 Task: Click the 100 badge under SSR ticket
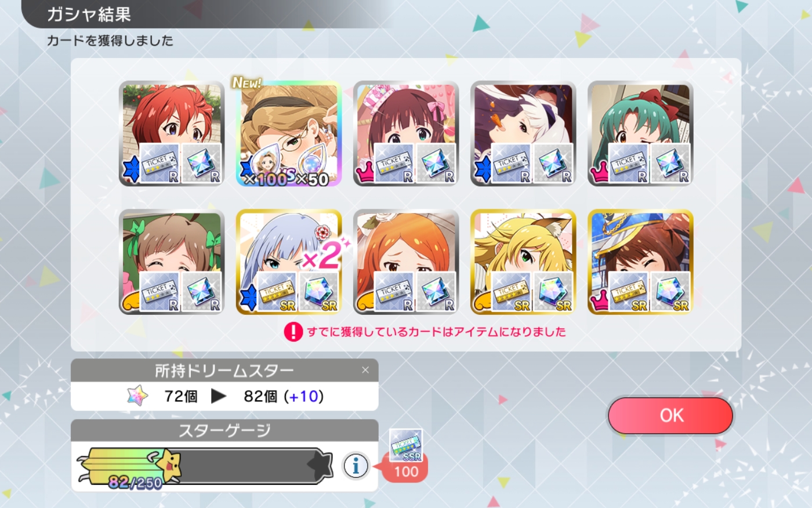pyautogui.click(x=406, y=471)
